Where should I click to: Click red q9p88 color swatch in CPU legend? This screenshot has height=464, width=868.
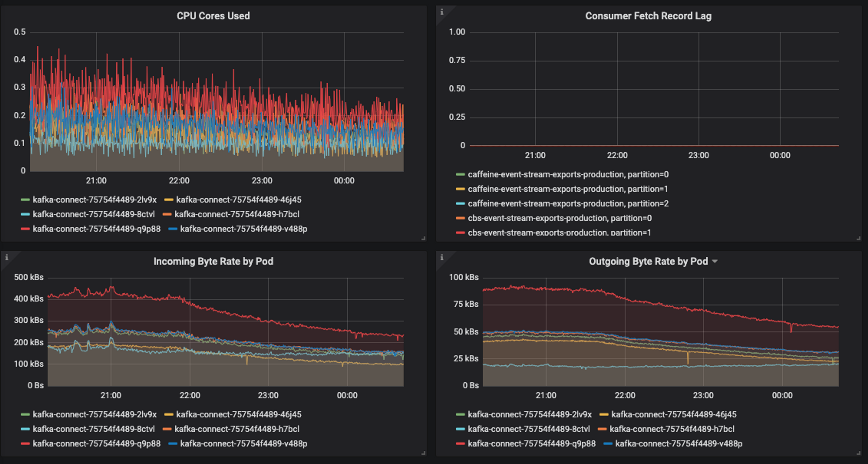click(x=25, y=229)
